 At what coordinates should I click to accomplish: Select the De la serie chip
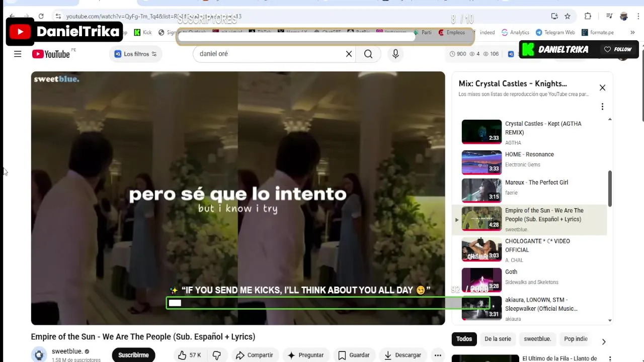tap(498, 339)
